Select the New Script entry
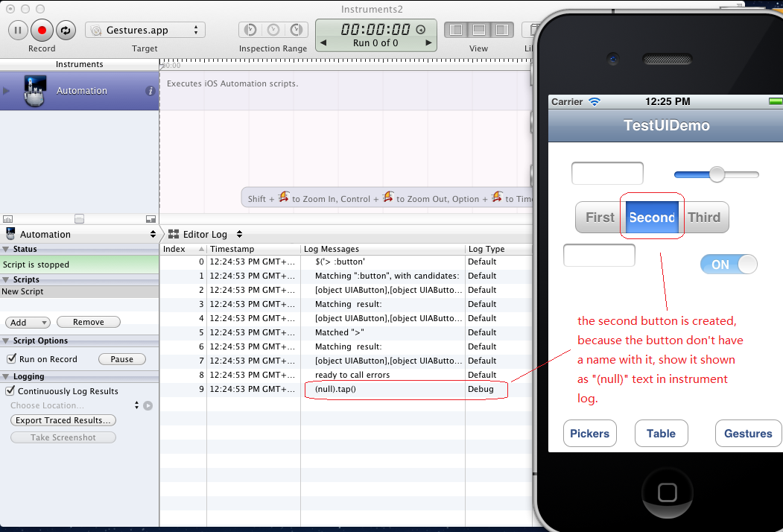The height and width of the screenshot is (532, 783). coord(80,292)
